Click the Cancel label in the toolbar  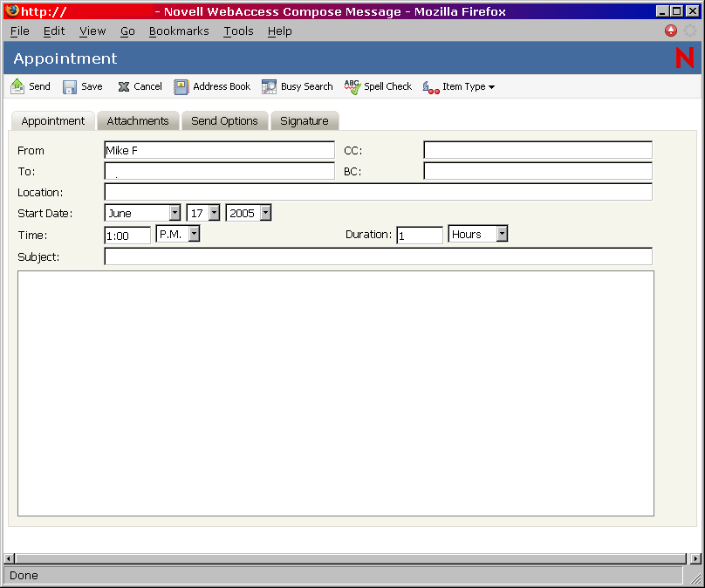click(x=148, y=86)
